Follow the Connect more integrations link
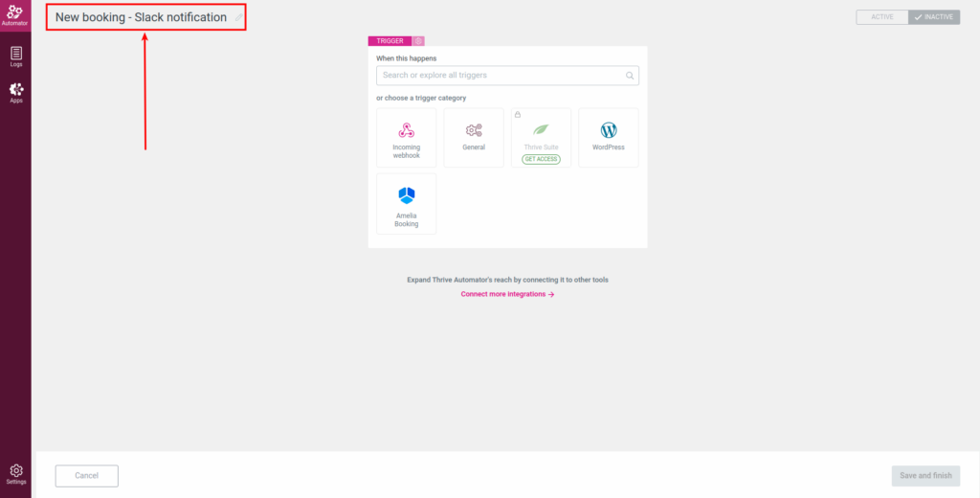Screen dimensions: 980x498 tap(507, 294)
